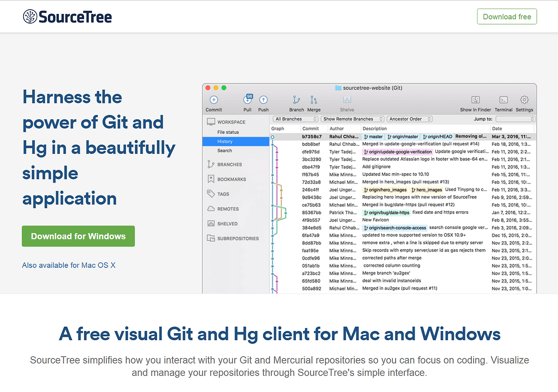Click the origin/search-console-access branch label
Image resolution: width=558 pixels, height=392 pixels.
click(x=395, y=228)
